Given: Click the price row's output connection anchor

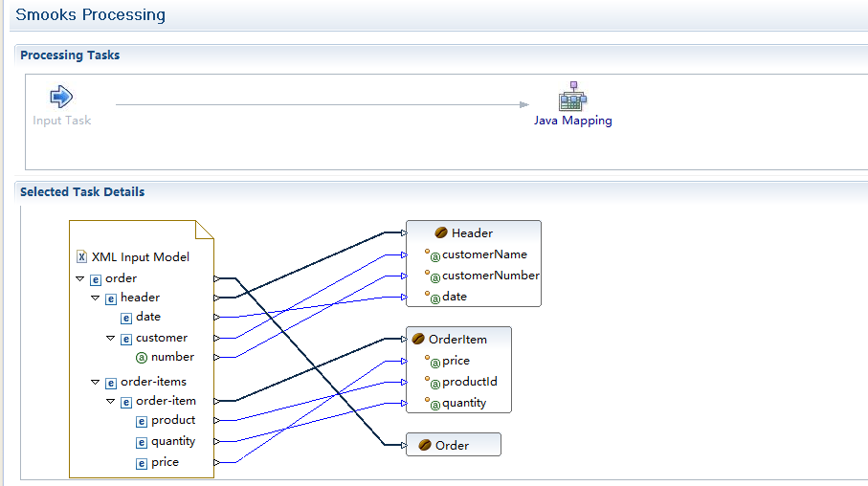Looking at the screenshot, I should coord(217,462).
